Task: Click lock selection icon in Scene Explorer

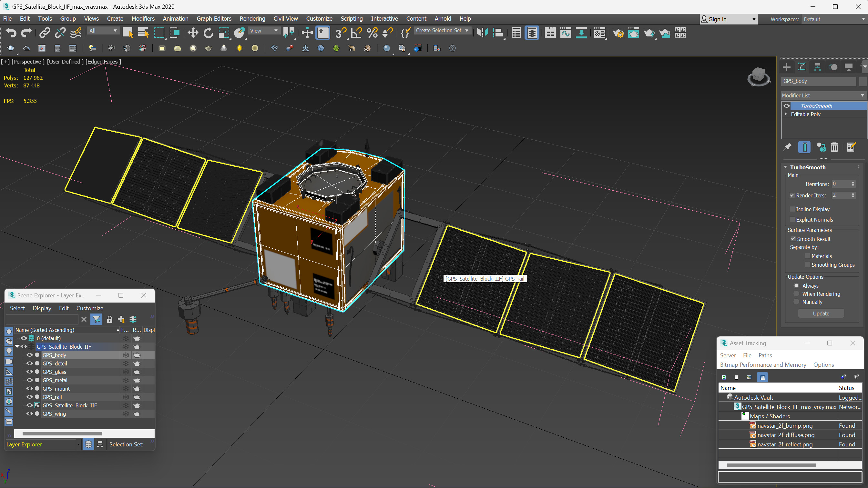Action: pos(109,319)
